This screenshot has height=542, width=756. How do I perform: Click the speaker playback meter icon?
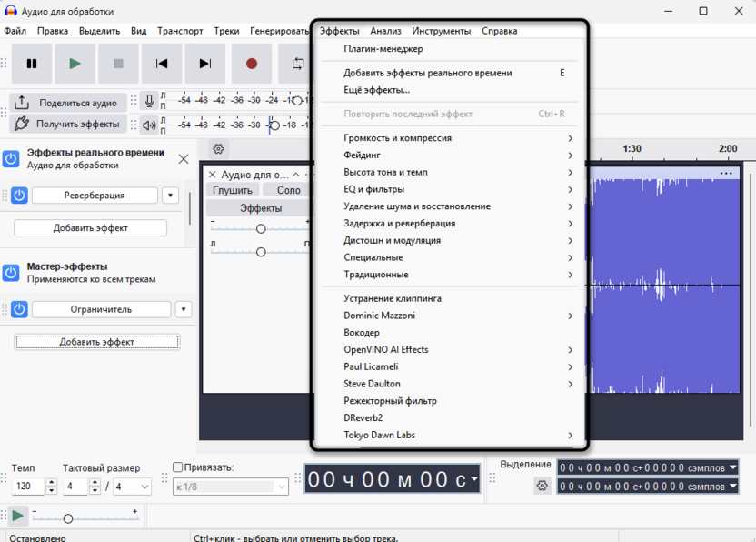pyautogui.click(x=149, y=125)
